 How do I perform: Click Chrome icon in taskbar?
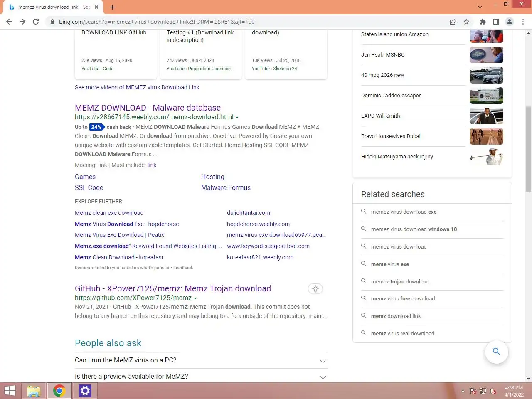(x=59, y=391)
